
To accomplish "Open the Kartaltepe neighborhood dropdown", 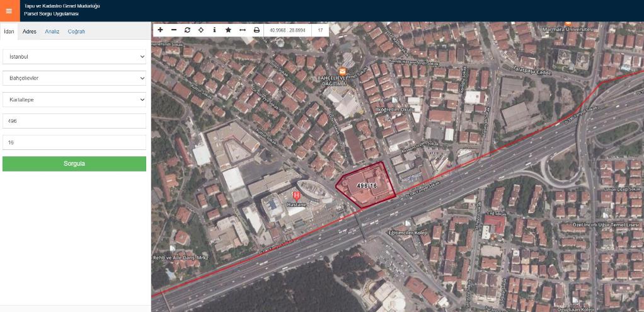I will pyautogui.click(x=74, y=100).
